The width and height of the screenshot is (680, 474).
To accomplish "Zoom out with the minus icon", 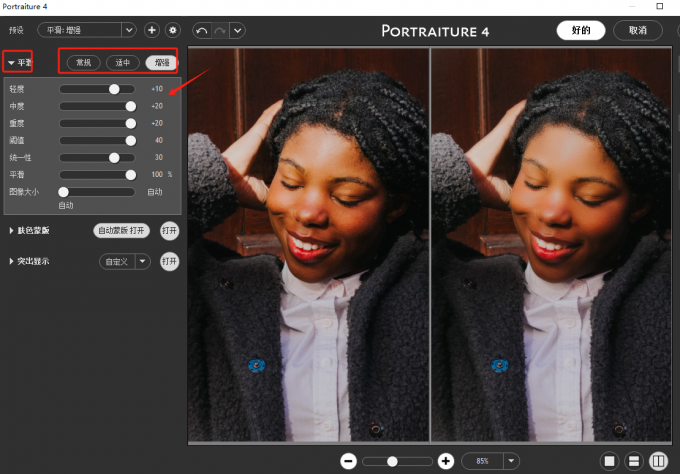I will (348, 461).
